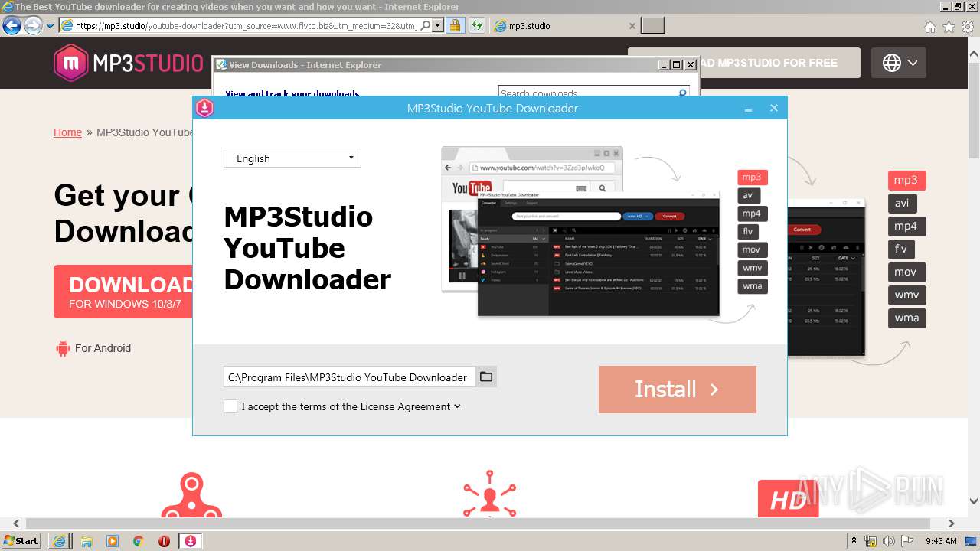Click the Android robot icon
This screenshot has width=980, height=551.
pyautogui.click(x=63, y=349)
